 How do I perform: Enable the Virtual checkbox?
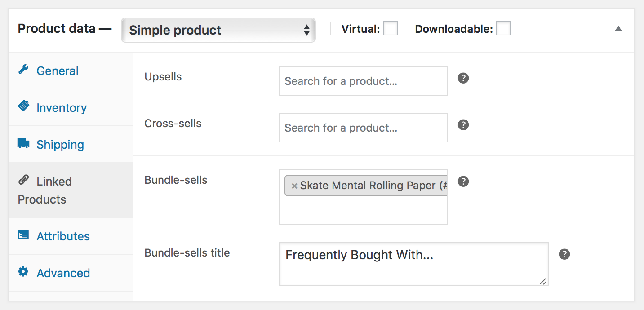coord(391,28)
